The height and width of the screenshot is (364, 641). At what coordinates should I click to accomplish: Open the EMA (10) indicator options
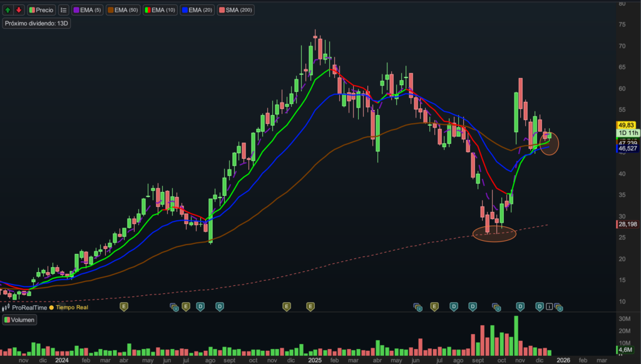click(160, 10)
